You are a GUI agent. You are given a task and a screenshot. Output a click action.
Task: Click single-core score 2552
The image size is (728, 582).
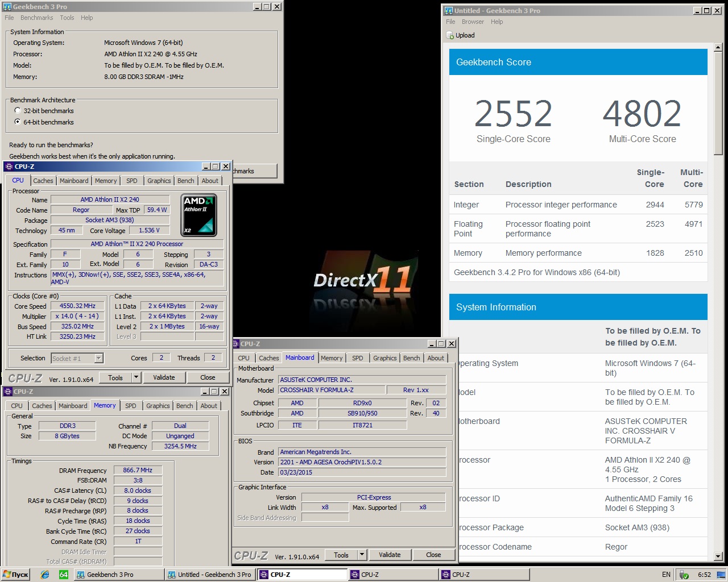click(513, 114)
